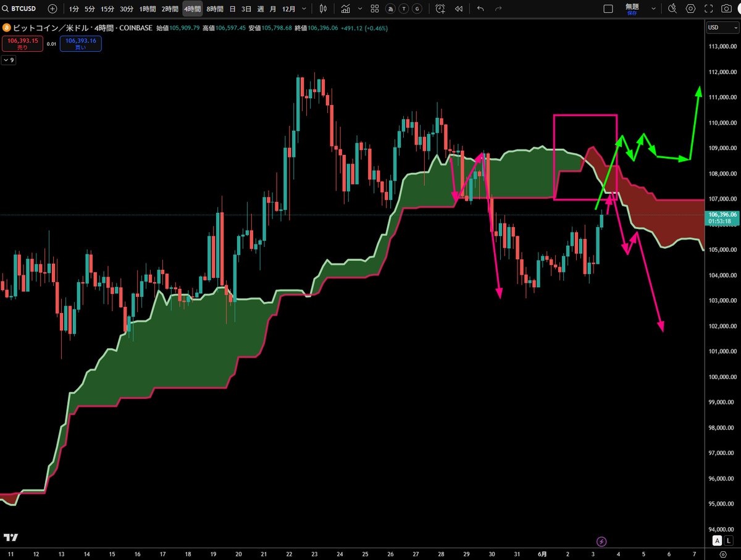Screen dimensions: 741x560
Task: Select the active 4時間 timeframe
Action: point(192,9)
